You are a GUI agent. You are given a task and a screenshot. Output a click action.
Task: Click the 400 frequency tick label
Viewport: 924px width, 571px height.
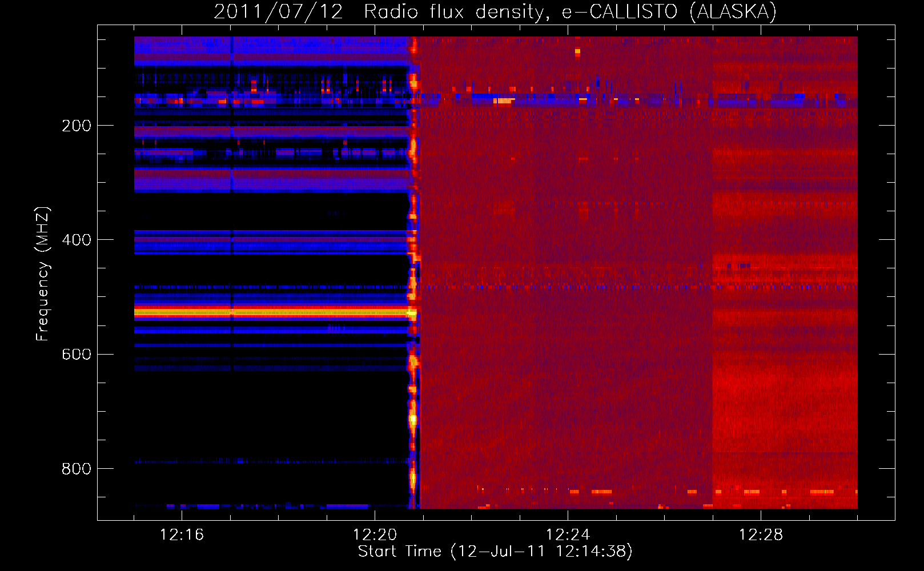[x=77, y=240]
